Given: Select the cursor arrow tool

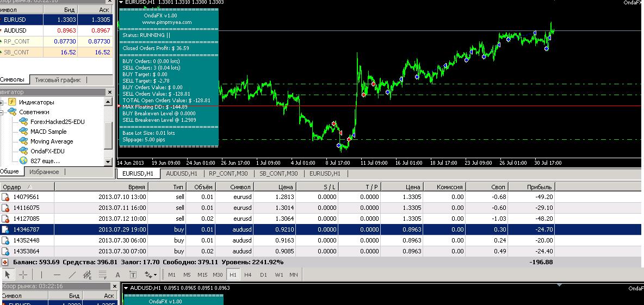Looking at the screenshot, I should point(8,275).
